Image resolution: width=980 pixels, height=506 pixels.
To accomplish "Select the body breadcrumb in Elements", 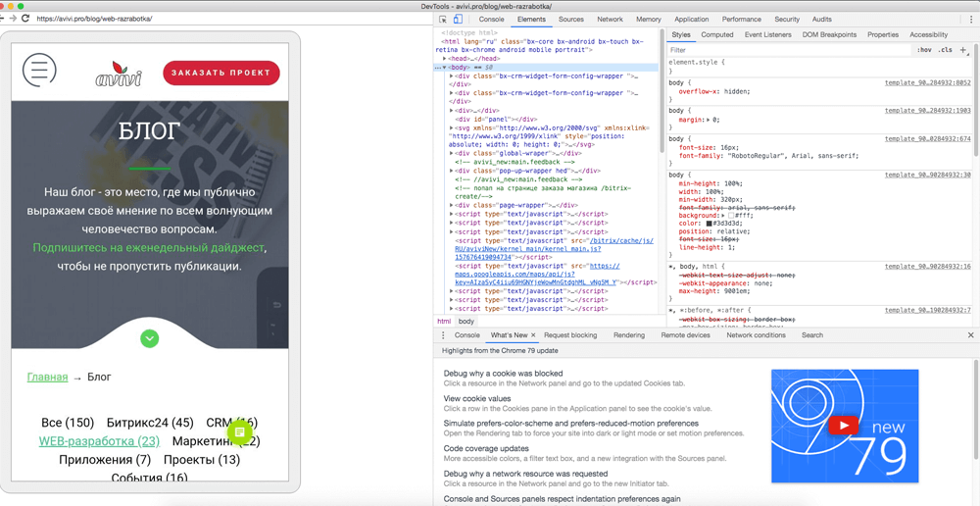I will click(466, 321).
